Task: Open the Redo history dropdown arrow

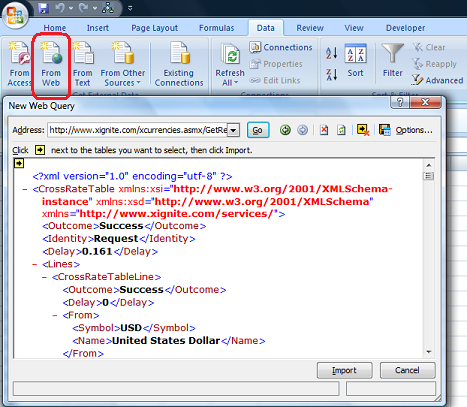Action: (x=95, y=8)
